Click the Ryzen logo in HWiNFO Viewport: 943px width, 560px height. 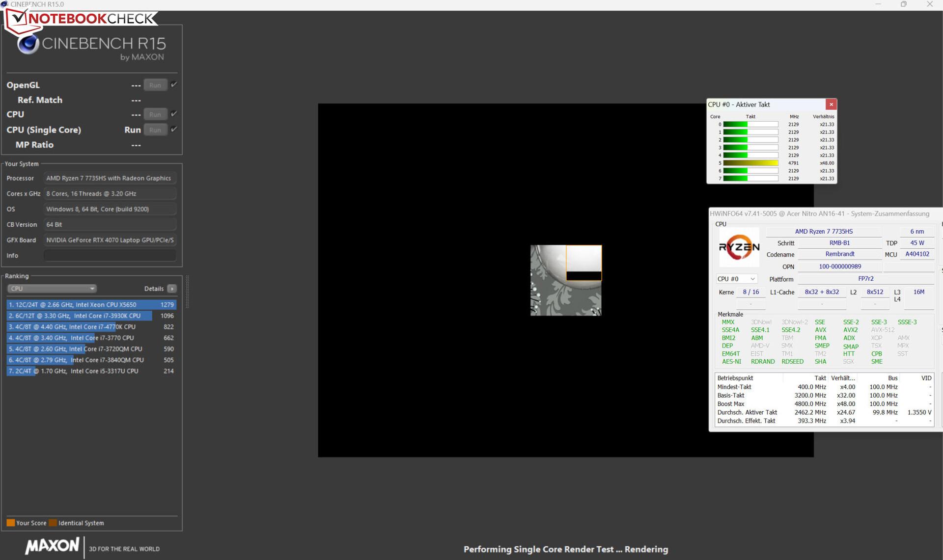[739, 247]
